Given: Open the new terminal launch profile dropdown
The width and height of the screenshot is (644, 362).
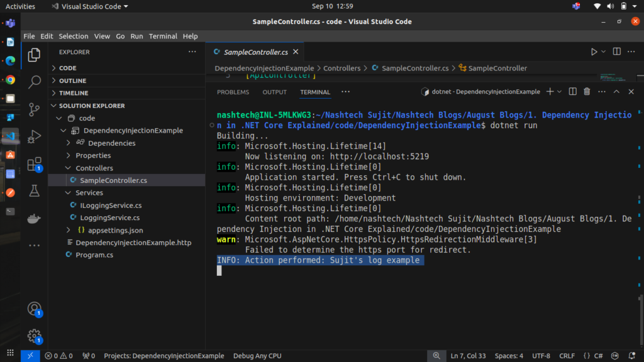Looking at the screenshot, I should pyautogui.click(x=559, y=92).
